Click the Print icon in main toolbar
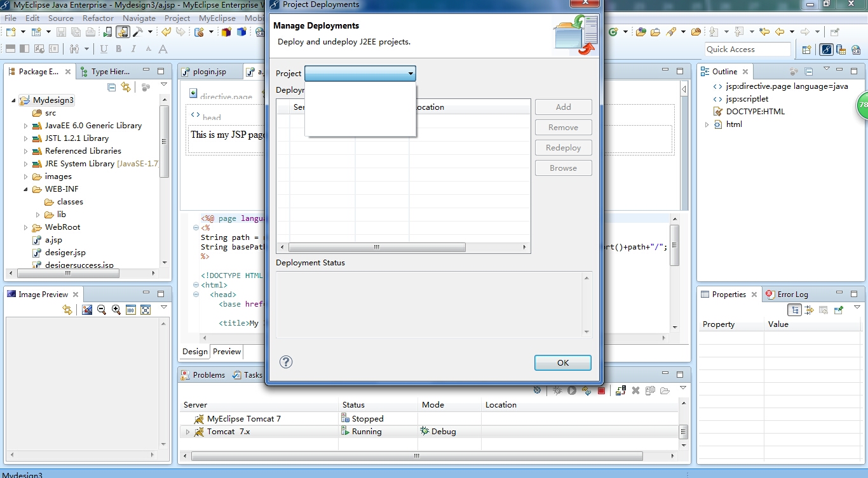This screenshot has height=478, width=868. (x=90, y=32)
